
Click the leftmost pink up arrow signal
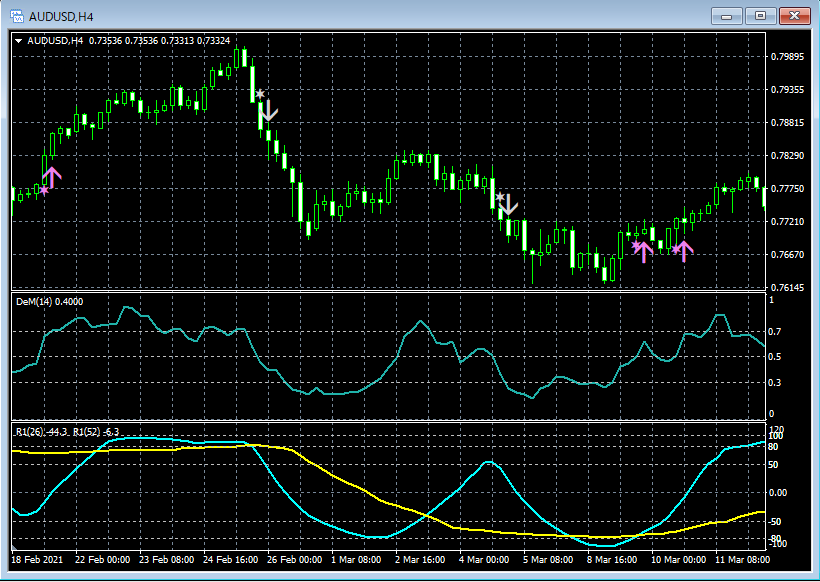52,177
